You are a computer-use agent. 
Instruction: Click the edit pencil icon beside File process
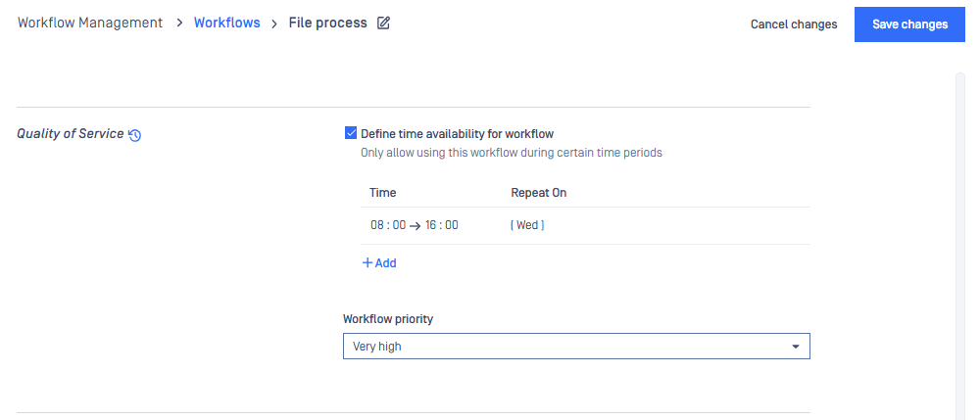click(x=384, y=23)
